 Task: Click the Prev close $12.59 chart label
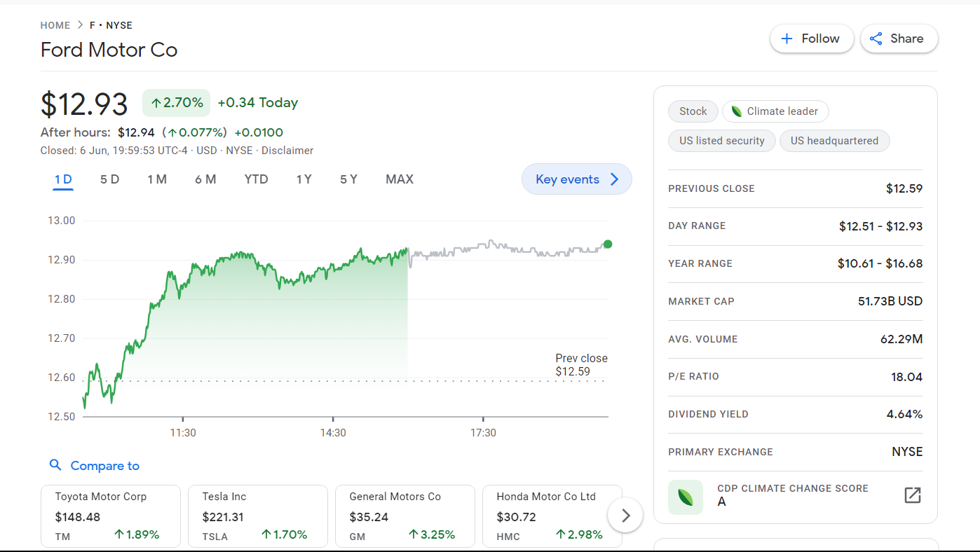pos(581,365)
